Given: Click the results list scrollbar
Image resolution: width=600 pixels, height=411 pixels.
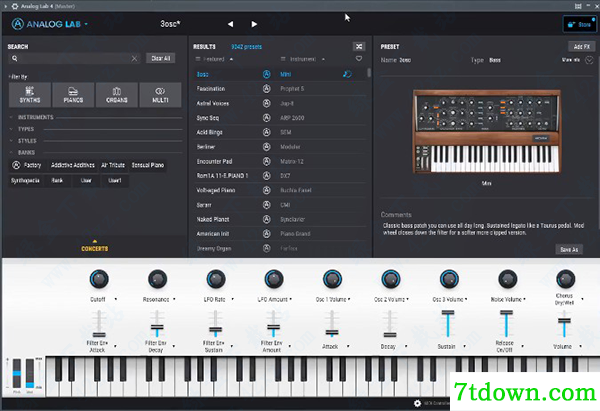Looking at the screenshot, I should coord(369,72).
